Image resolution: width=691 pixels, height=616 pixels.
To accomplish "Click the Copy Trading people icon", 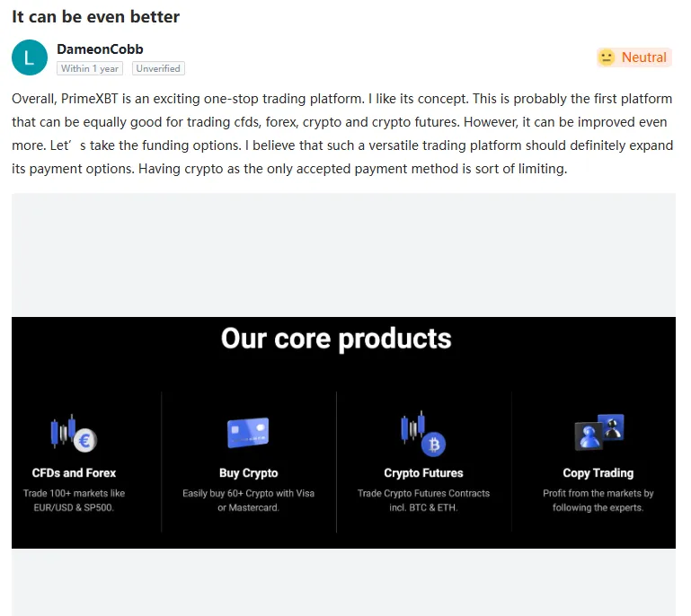I will click(x=599, y=432).
